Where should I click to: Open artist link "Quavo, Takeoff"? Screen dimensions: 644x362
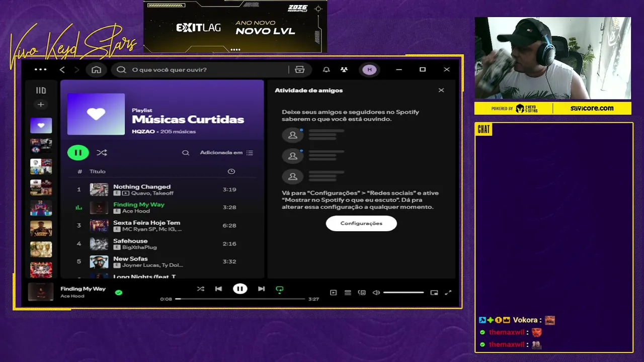click(152, 193)
